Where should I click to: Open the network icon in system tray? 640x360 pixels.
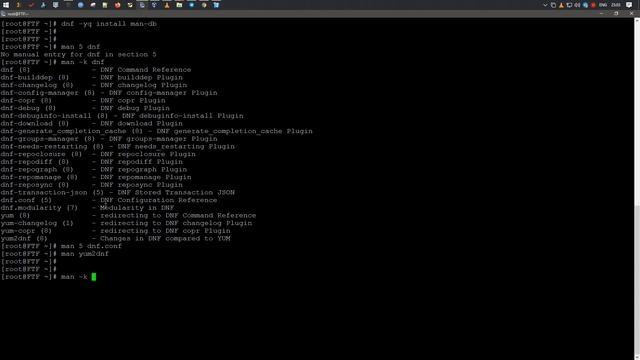tap(569, 5)
